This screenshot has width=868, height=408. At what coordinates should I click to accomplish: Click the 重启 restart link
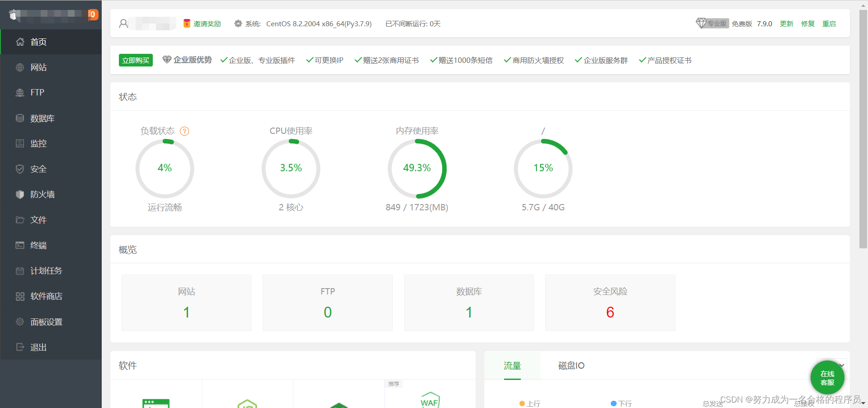click(829, 24)
